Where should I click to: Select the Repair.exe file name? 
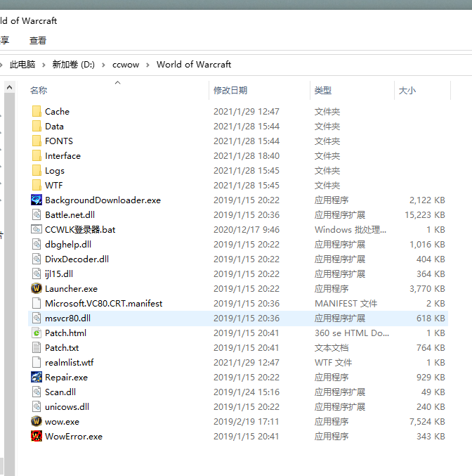pos(66,378)
